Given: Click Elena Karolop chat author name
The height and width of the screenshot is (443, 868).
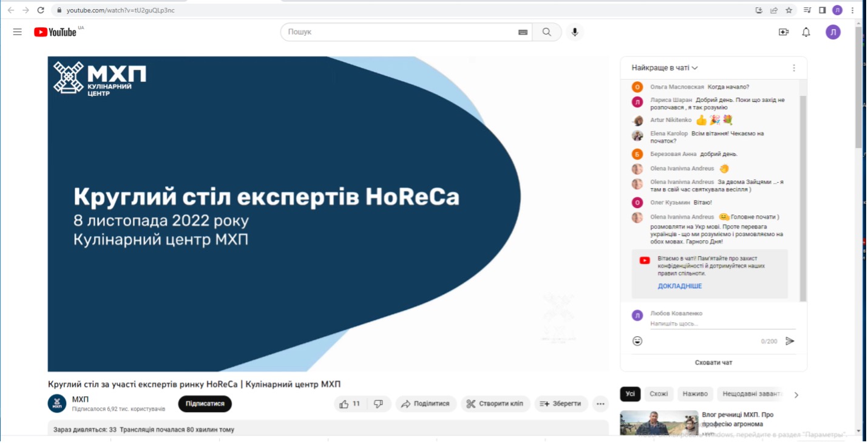Looking at the screenshot, I should 669,134.
